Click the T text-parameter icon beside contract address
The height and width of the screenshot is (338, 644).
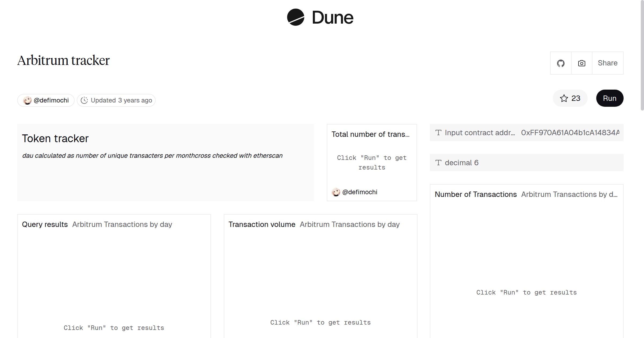(438, 133)
